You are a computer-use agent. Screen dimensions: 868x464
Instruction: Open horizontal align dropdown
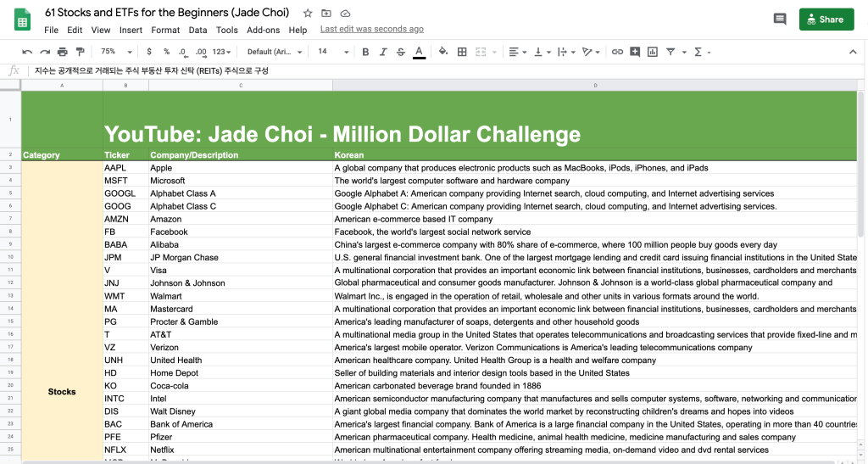coord(517,52)
